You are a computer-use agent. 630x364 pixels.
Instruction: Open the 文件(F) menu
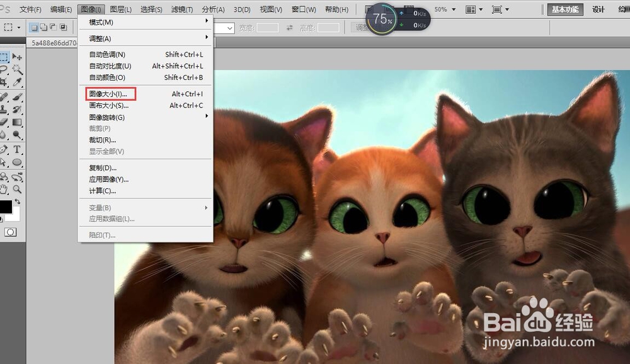tap(30, 9)
